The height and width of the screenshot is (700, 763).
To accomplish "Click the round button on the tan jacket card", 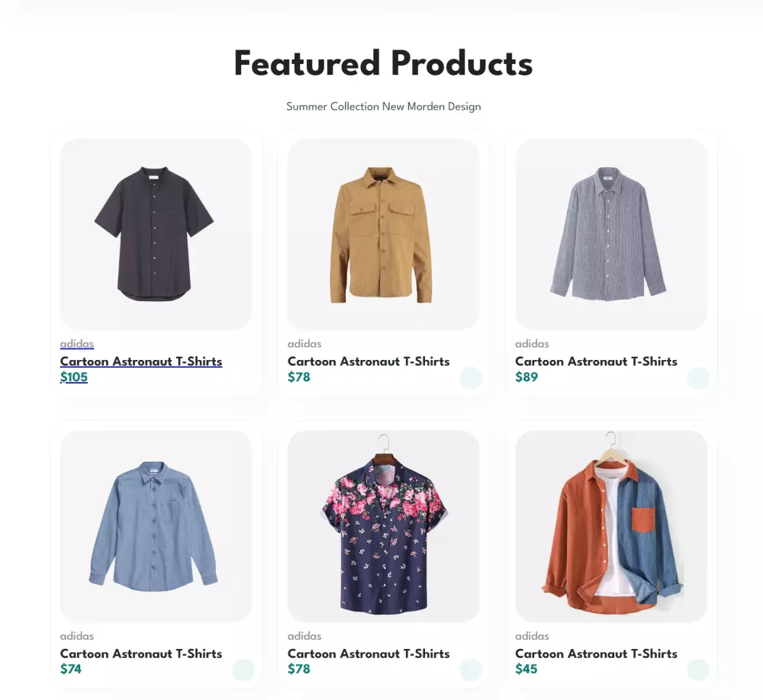I will 471,378.
